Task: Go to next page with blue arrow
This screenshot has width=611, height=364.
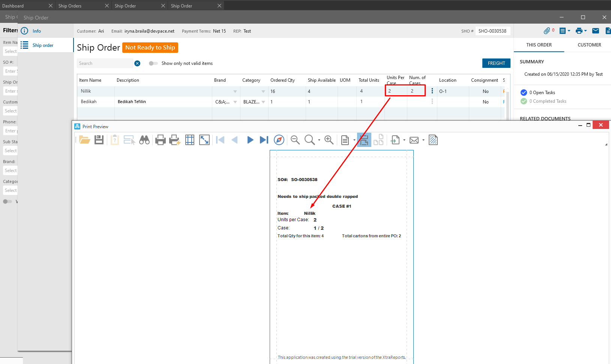Action: [x=250, y=140]
